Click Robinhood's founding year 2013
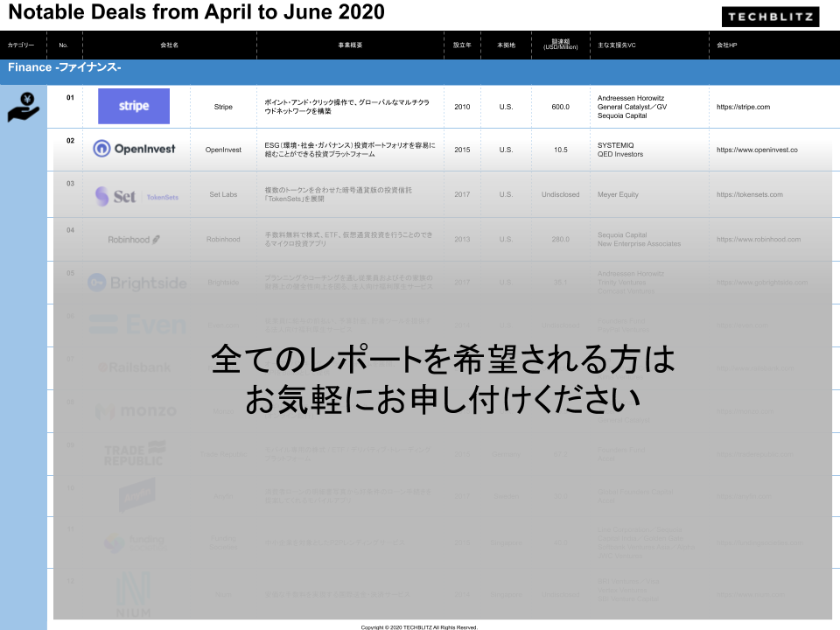 point(462,240)
